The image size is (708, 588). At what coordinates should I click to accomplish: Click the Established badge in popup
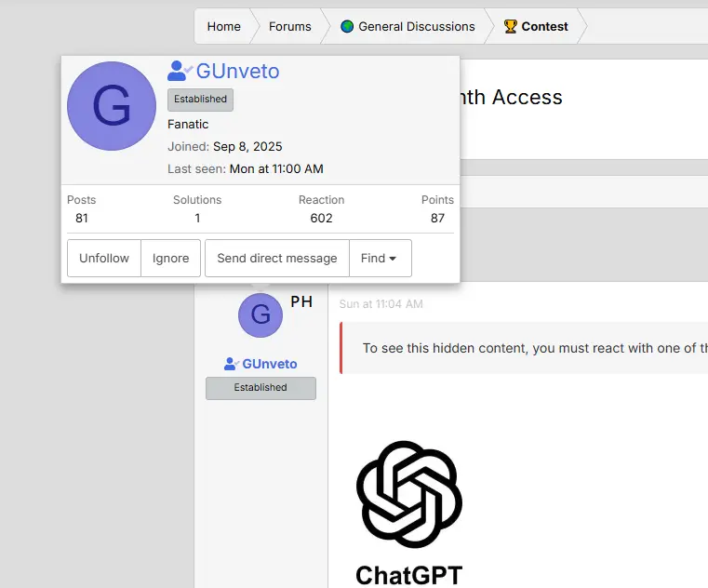click(x=200, y=100)
